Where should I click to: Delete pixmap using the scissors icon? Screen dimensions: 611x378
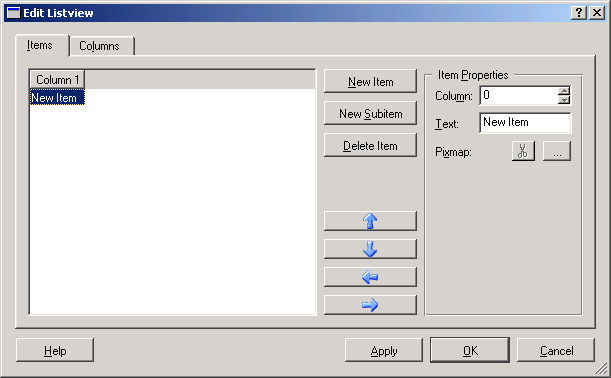(523, 151)
